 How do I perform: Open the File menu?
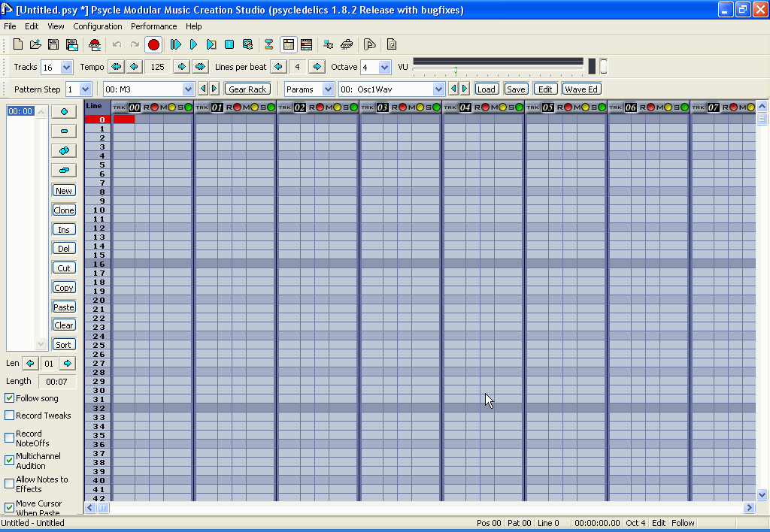click(x=10, y=26)
